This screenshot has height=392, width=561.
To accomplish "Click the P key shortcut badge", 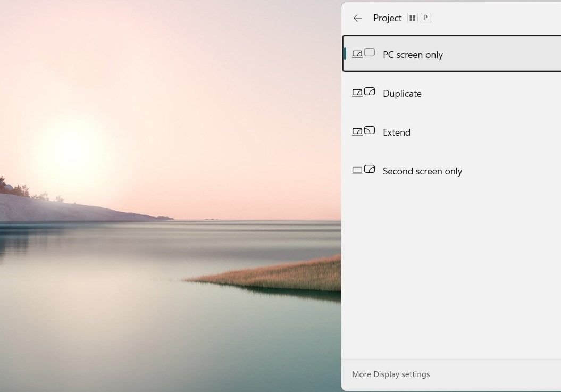I will 425,18.
